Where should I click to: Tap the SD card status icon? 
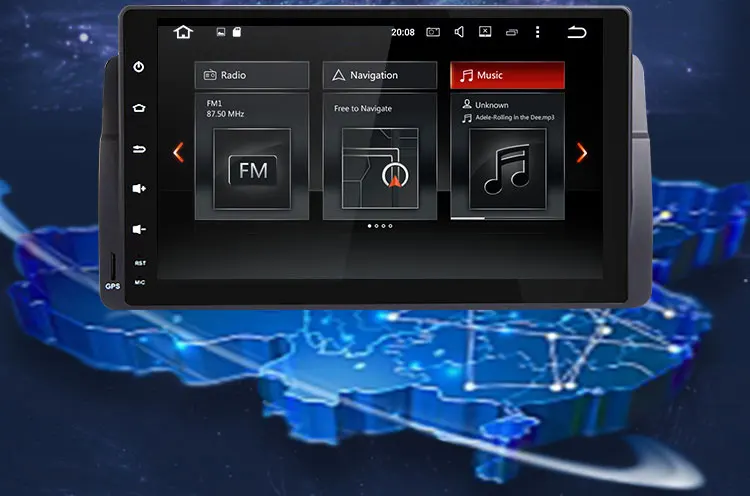tap(237, 32)
